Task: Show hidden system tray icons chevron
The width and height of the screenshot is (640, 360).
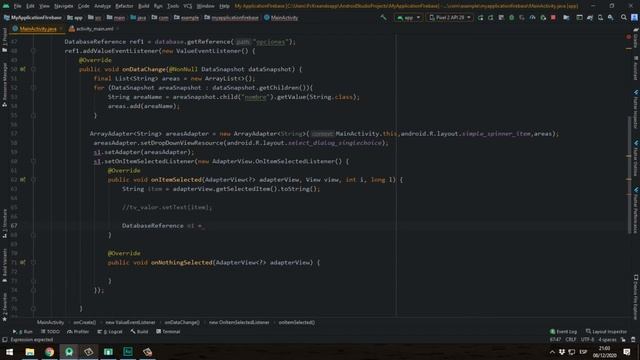Action: coord(552,352)
